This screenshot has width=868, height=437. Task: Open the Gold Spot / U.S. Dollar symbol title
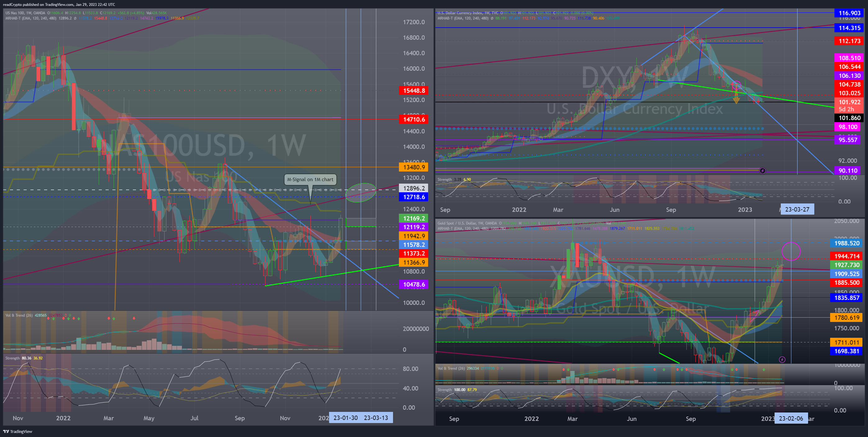(x=467, y=223)
